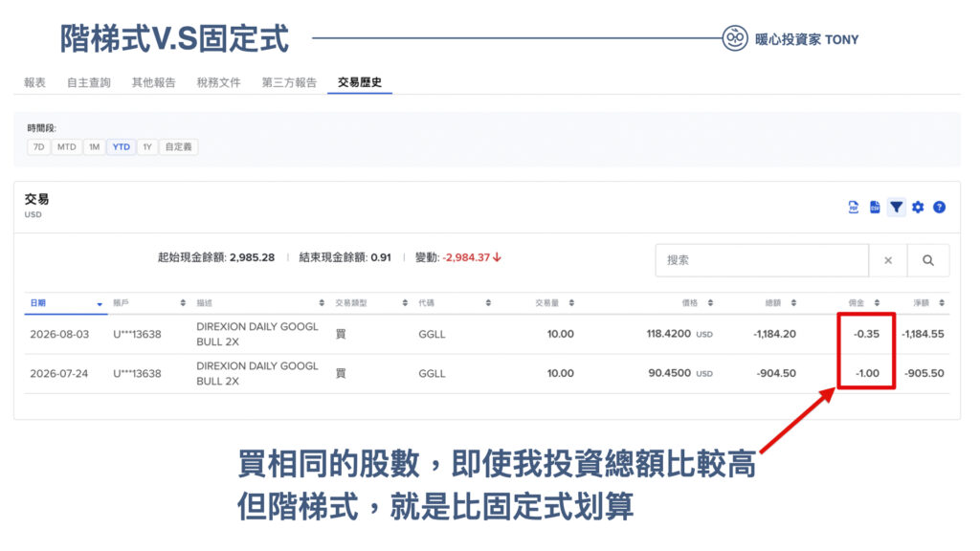Viewport: 980px width, 551px height.
Task: Click GGLL code in 2026-07-24 row
Action: tap(432, 374)
